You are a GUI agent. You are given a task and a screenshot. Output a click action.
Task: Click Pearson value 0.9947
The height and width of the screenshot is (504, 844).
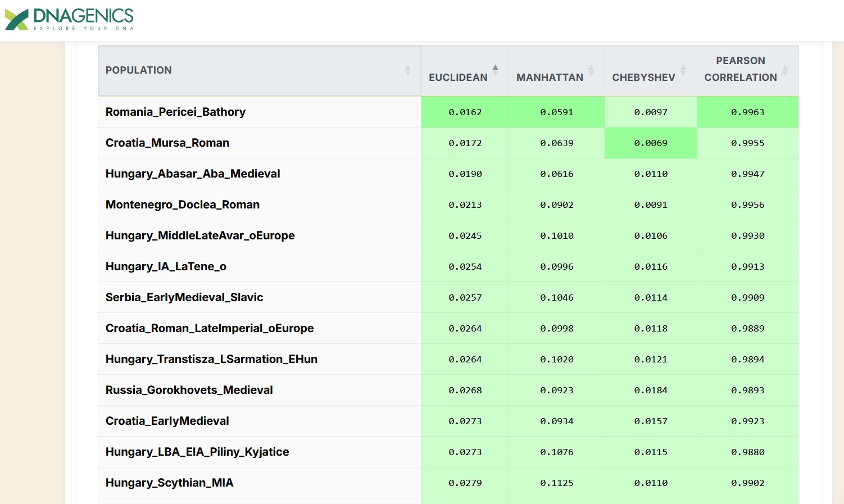[x=748, y=174]
